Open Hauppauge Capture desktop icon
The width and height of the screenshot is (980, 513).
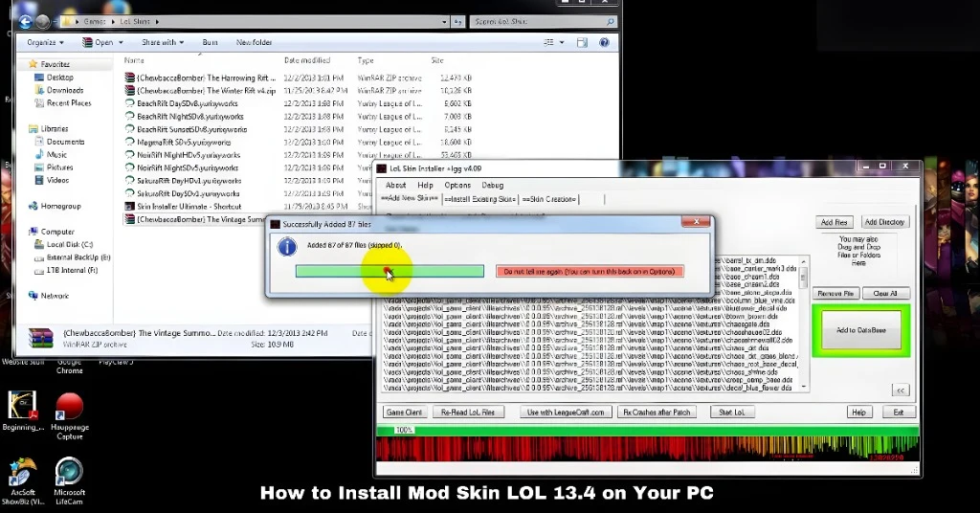click(69, 416)
